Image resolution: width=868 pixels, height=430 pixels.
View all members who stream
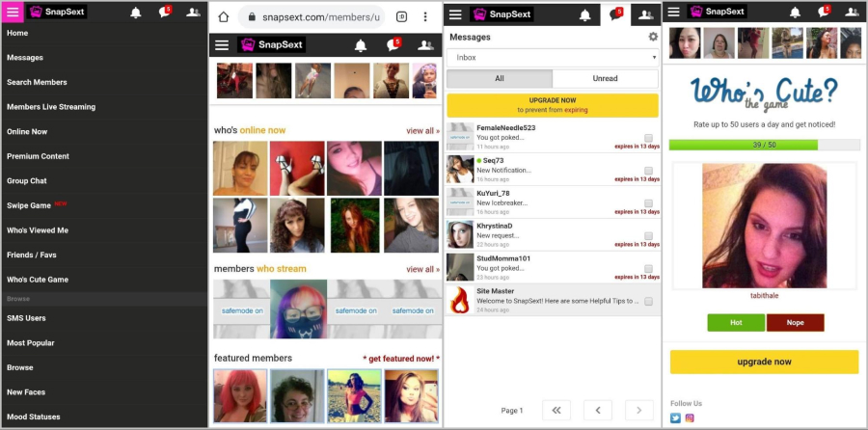click(423, 270)
